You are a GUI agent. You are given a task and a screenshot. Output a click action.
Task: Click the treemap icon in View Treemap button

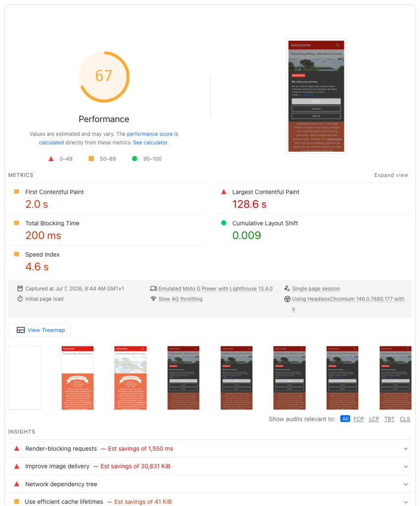click(21, 330)
